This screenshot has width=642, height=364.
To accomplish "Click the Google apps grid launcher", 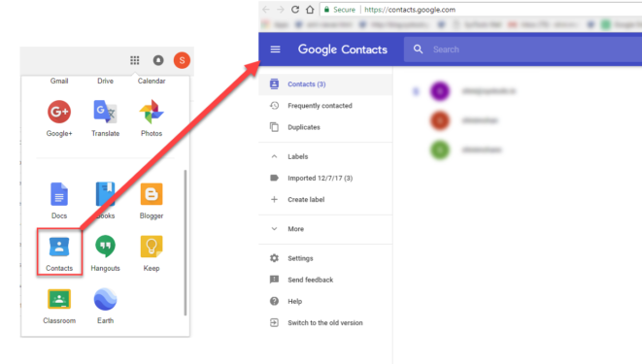I will click(x=135, y=60).
